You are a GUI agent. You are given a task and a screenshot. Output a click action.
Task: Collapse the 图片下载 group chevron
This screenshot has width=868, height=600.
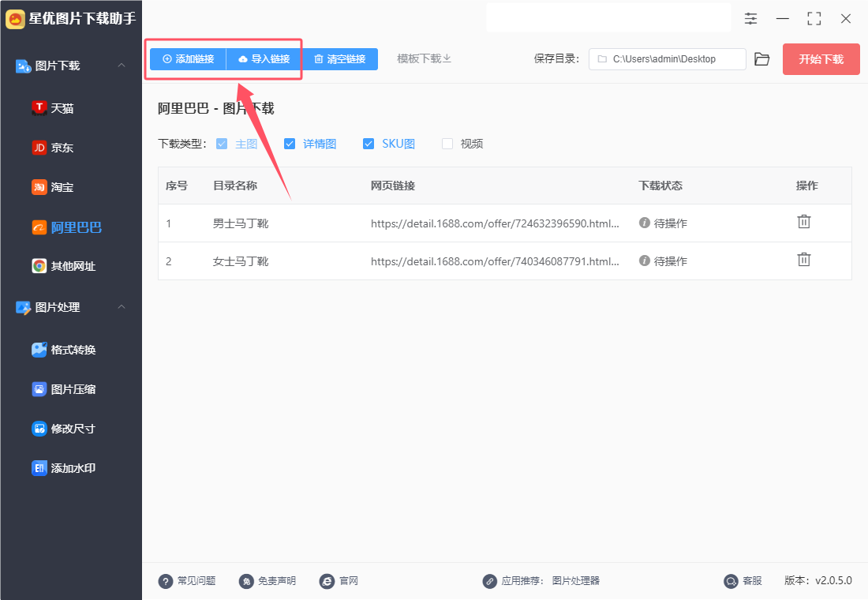pos(122,66)
